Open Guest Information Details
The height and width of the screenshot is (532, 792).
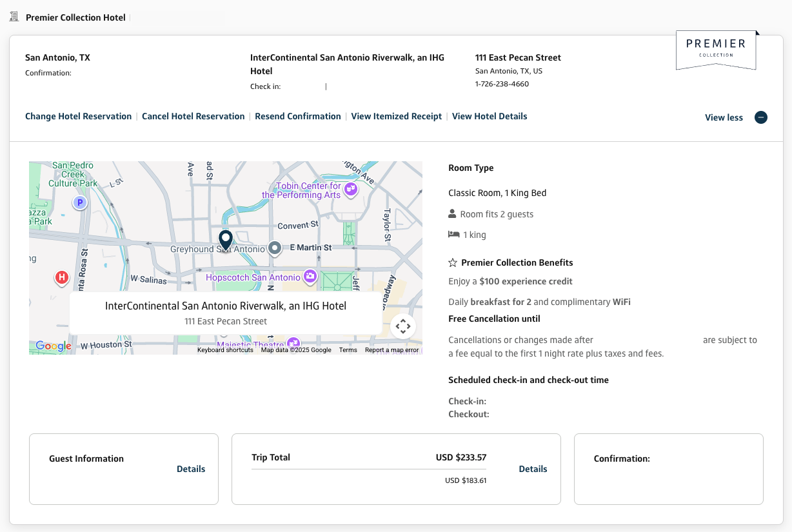tap(191, 469)
